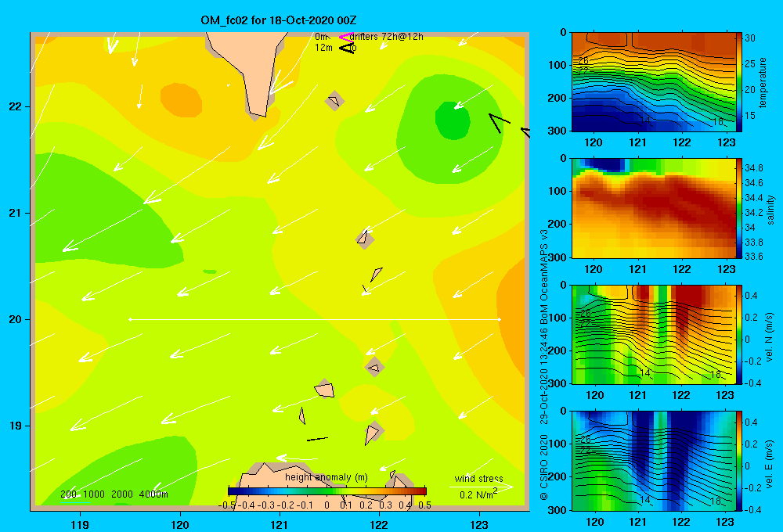
Task: Open the salinity depth section panel
Action: (x=653, y=208)
